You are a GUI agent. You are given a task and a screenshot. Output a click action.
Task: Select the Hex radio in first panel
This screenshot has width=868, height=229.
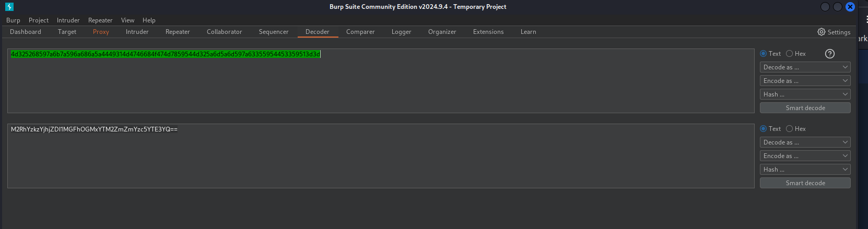790,54
